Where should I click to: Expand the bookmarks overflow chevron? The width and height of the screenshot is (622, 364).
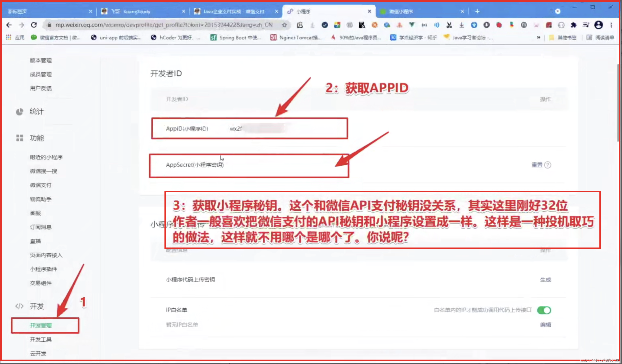pyautogui.click(x=539, y=37)
